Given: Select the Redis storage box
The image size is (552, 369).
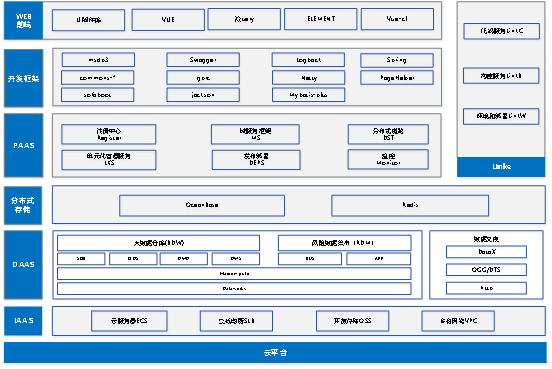Looking at the screenshot, I should click(x=410, y=205).
